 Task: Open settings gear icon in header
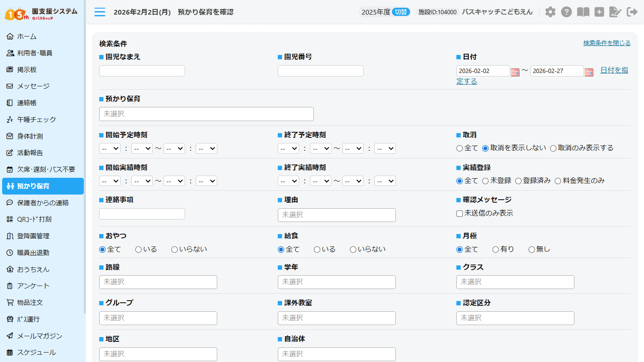pos(550,12)
